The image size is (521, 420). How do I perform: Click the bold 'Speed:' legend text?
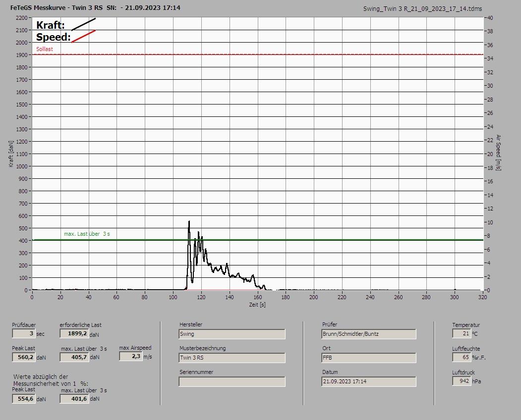53,37
